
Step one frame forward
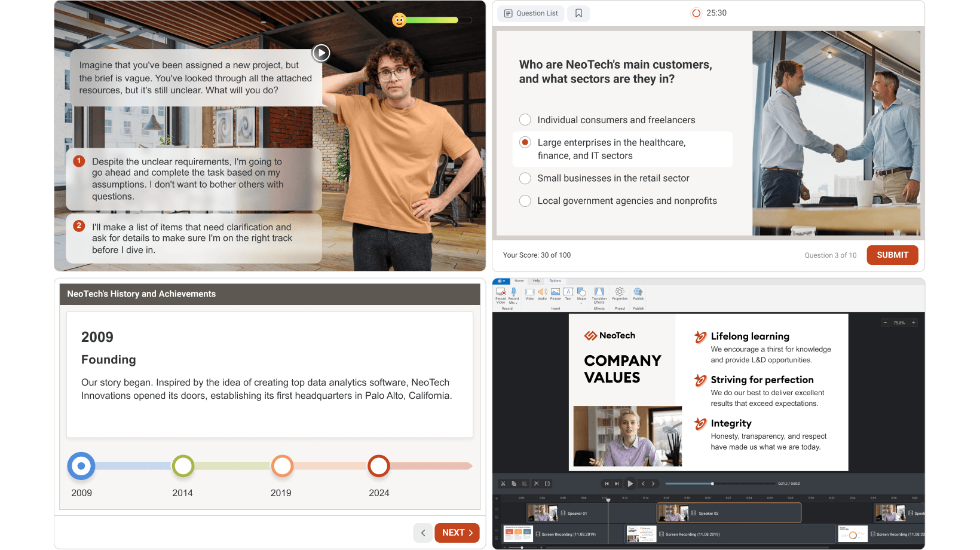tap(653, 484)
